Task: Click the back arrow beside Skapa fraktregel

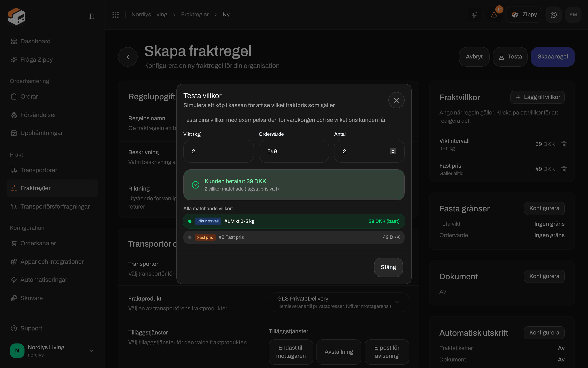Action: tap(128, 57)
